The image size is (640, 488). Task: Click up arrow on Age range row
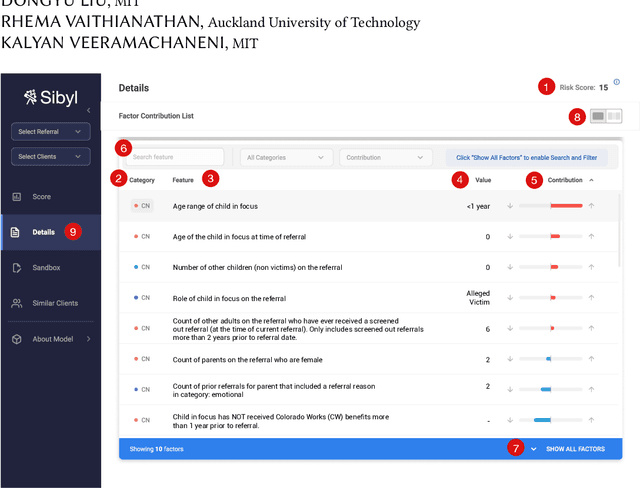[x=591, y=206]
